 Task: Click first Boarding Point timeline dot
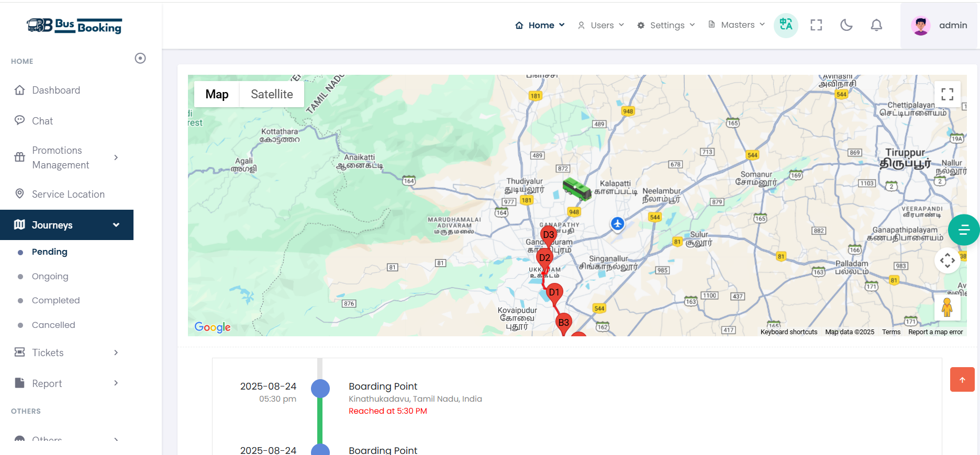click(320, 389)
